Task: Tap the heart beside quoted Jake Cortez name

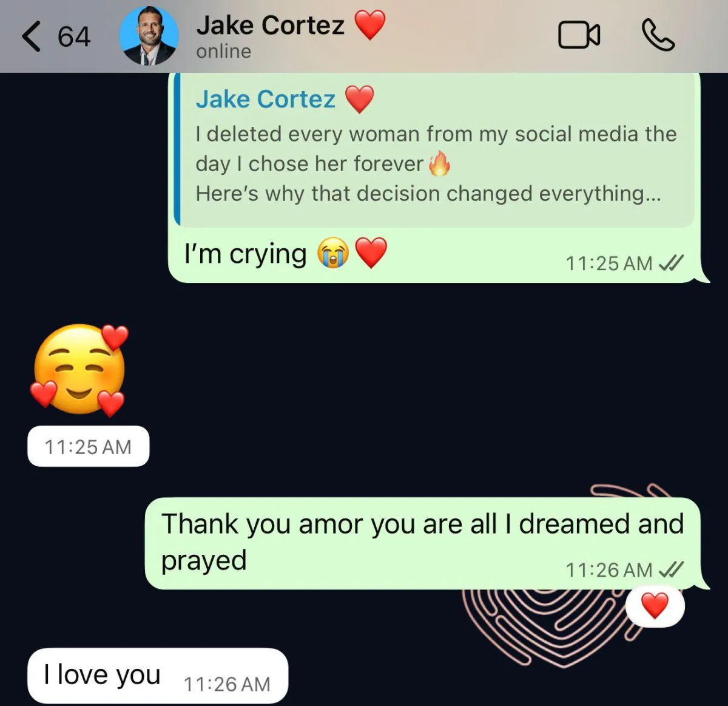Action: pyautogui.click(x=360, y=99)
